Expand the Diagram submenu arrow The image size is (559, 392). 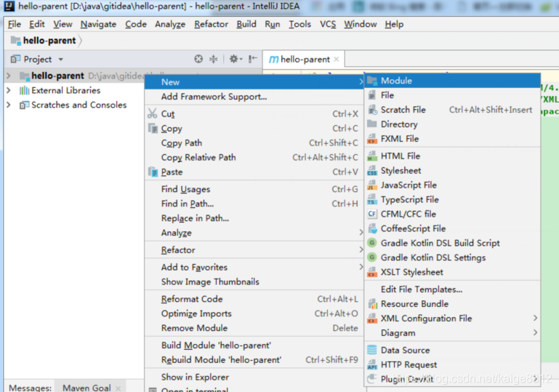(535, 333)
